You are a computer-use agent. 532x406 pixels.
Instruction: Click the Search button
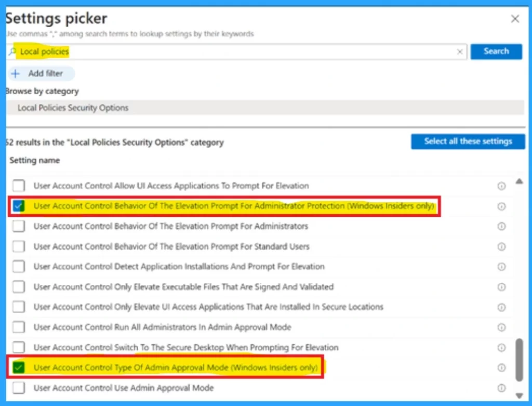point(496,51)
